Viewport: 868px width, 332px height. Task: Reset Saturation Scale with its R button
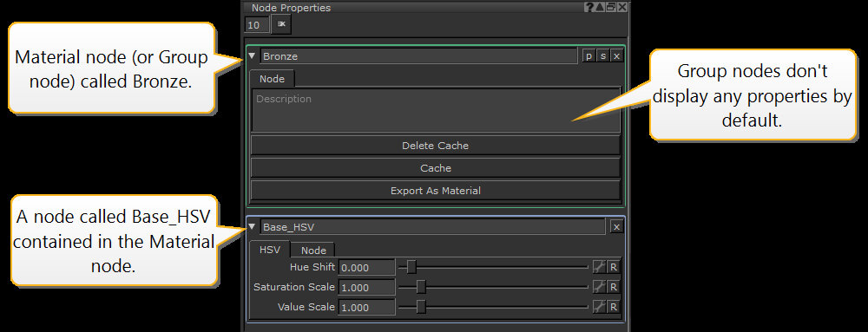pyautogui.click(x=614, y=287)
